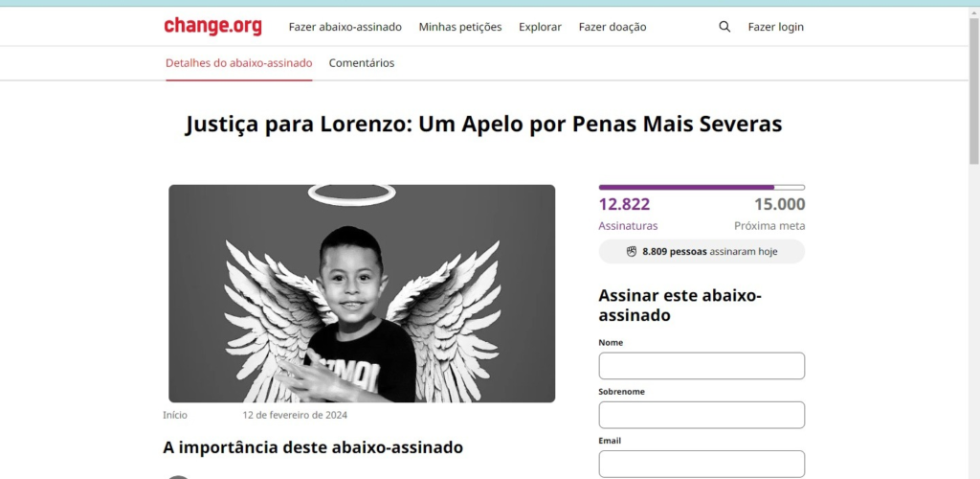Click the fist icon beside signatures today
This screenshot has height=479, width=980.
pyautogui.click(x=632, y=251)
